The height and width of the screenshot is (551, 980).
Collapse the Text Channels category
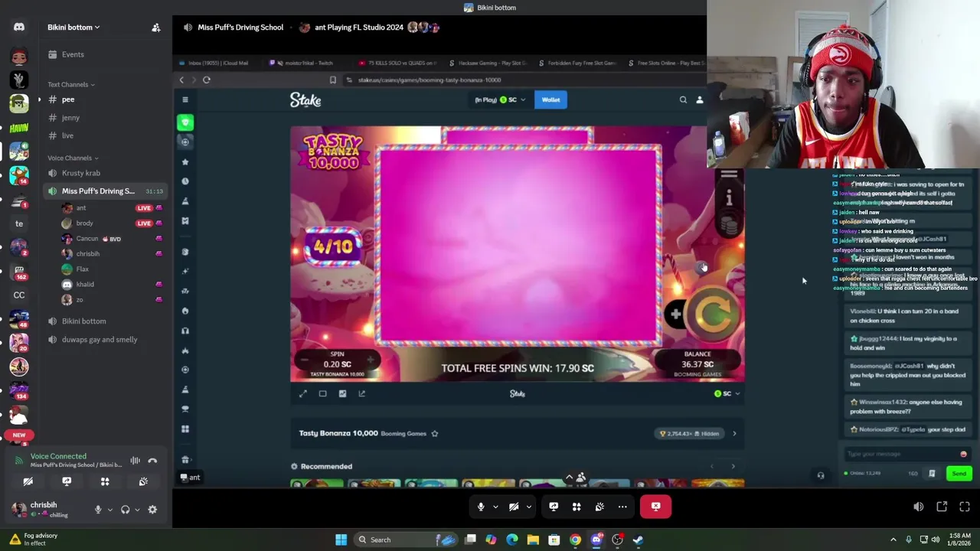pyautogui.click(x=71, y=84)
